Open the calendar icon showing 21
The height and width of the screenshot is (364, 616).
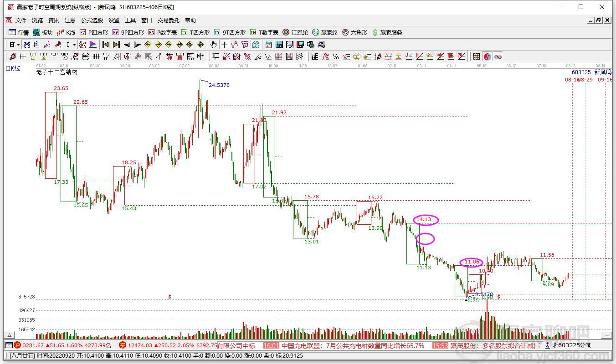click(x=269, y=45)
